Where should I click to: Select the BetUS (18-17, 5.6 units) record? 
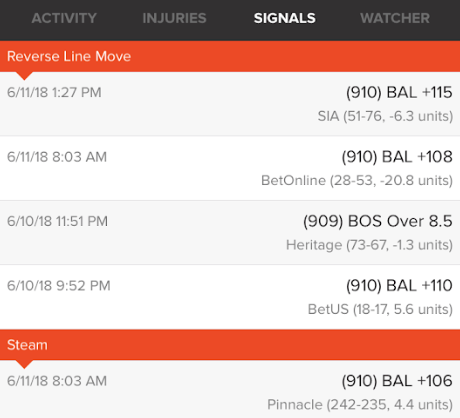tap(380, 309)
